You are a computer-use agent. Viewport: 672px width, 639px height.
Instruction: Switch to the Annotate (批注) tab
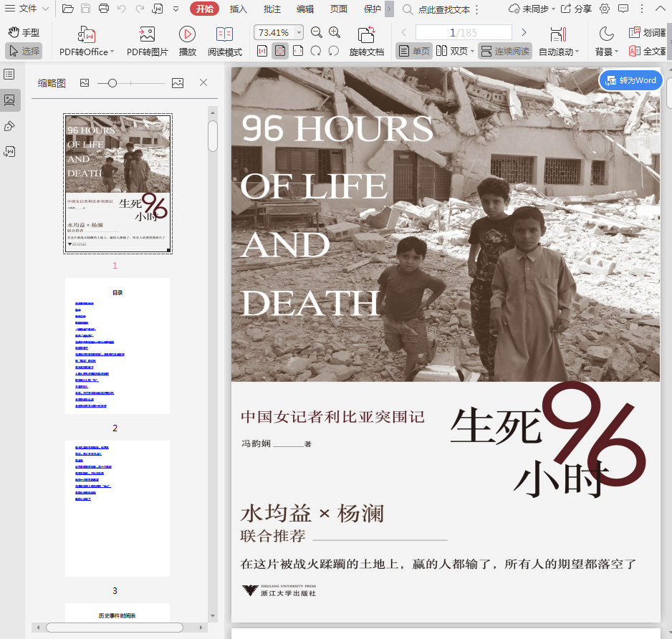(x=272, y=9)
